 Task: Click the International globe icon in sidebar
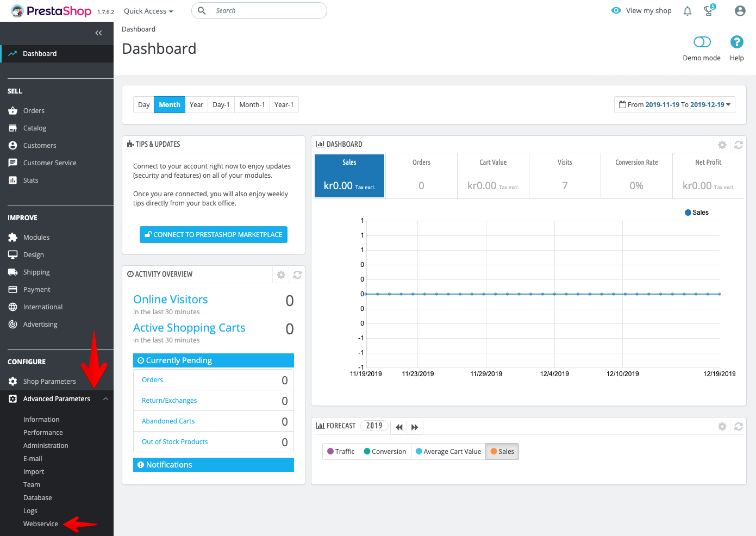click(x=13, y=307)
